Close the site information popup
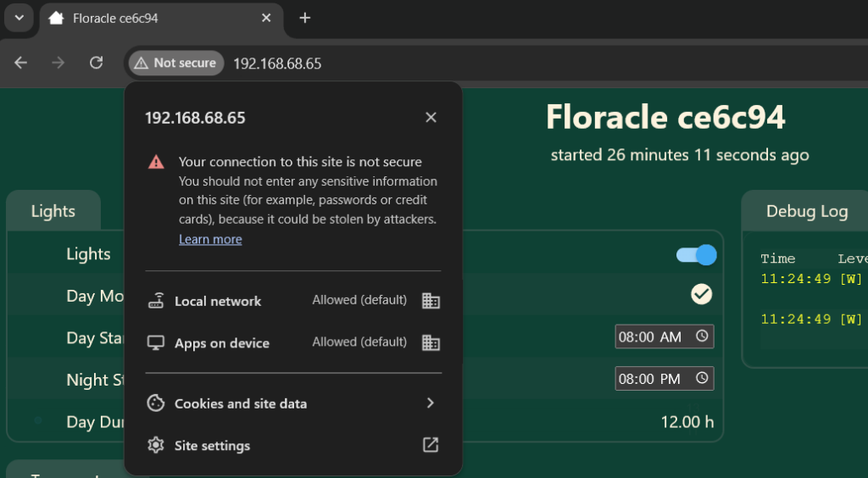This screenshot has width=868, height=478. [431, 117]
